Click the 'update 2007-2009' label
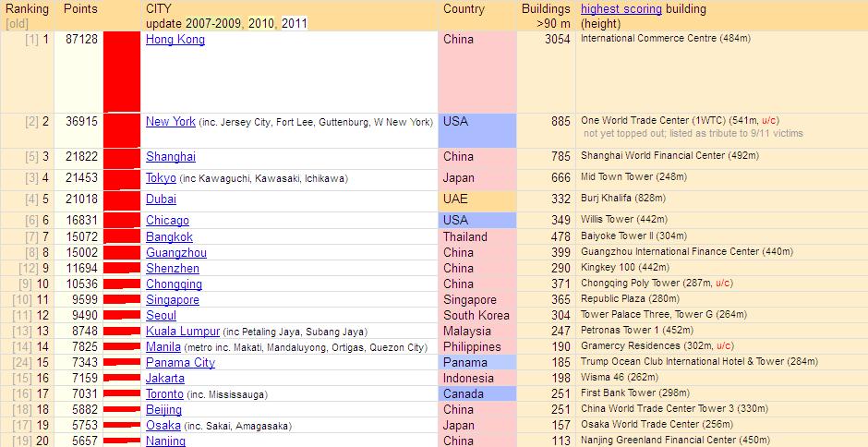Screen dimensions: 868x447 [x=194, y=24]
